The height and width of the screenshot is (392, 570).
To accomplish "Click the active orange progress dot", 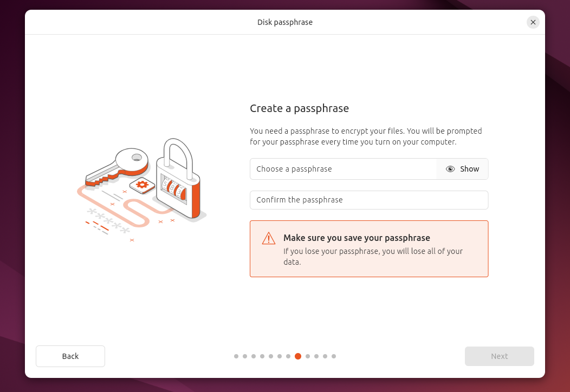I will [x=298, y=356].
